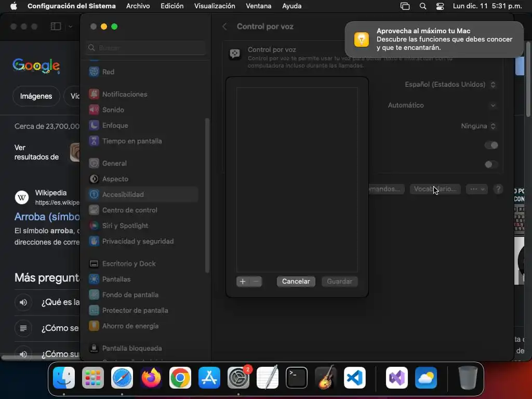Open Tiempo en pantalla hourglass icon
Viewport: 532px width, 399px height.
coord(94,141)
